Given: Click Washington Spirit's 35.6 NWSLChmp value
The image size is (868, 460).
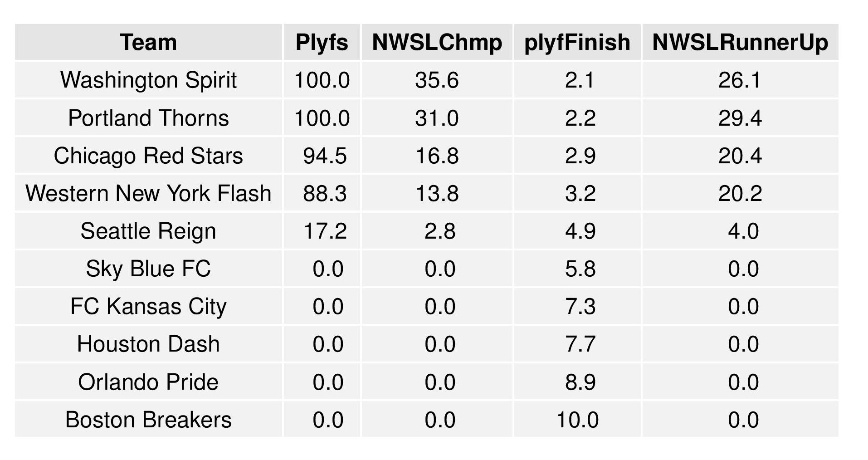Looking at the screenshot, I should pyautogui.click(x=437, y=80).
